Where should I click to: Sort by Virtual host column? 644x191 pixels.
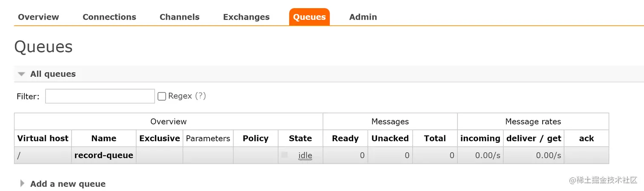(x=43, y=138)
